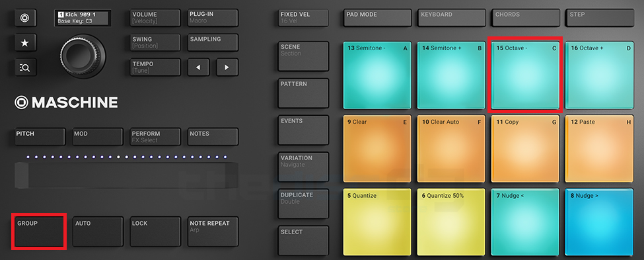This screenshot has width=644, height=260.
Task: Select the VARIATION Navigate button
Action: tap(304, 167)
